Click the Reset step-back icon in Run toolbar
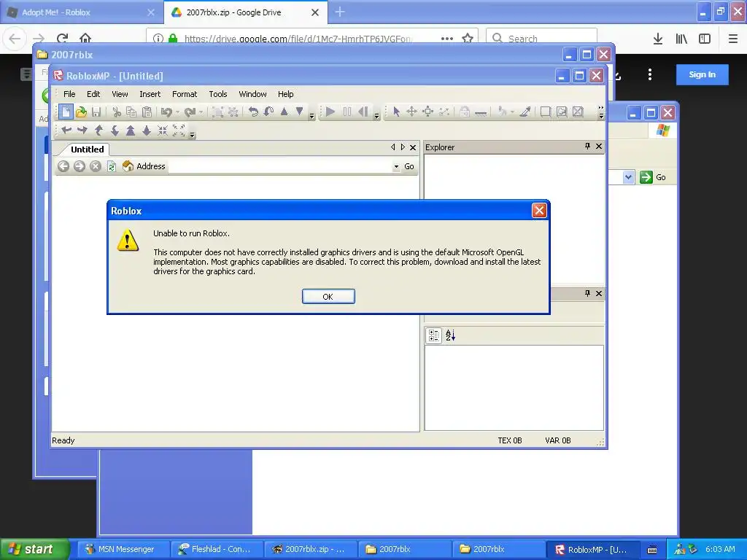Screen dimensions: 747x560 coord(363,112)
